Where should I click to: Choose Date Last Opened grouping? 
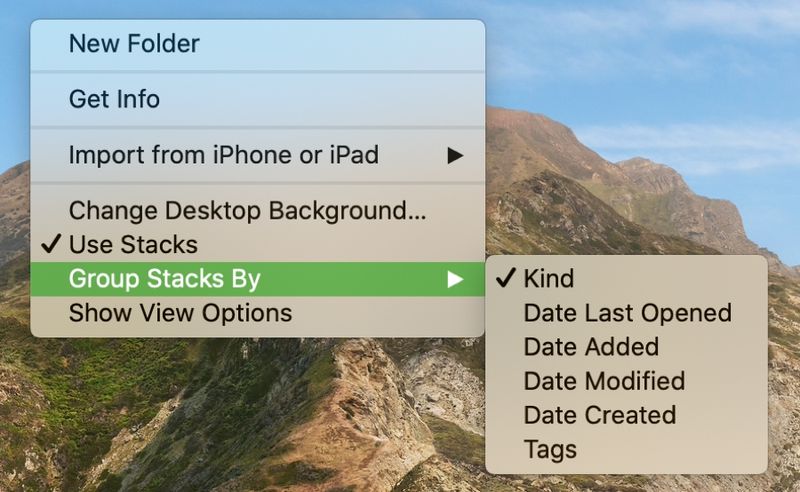pyautogui.click(x=627, y=313)
